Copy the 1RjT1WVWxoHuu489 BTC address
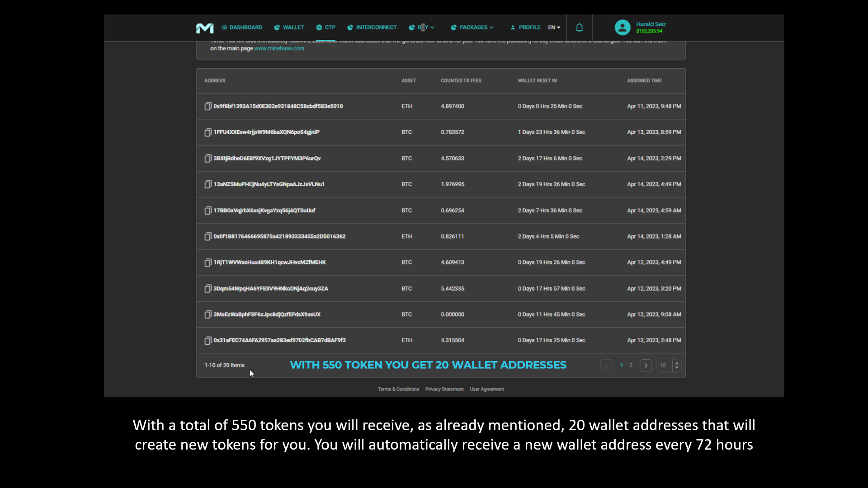 (x=208, y=263)
